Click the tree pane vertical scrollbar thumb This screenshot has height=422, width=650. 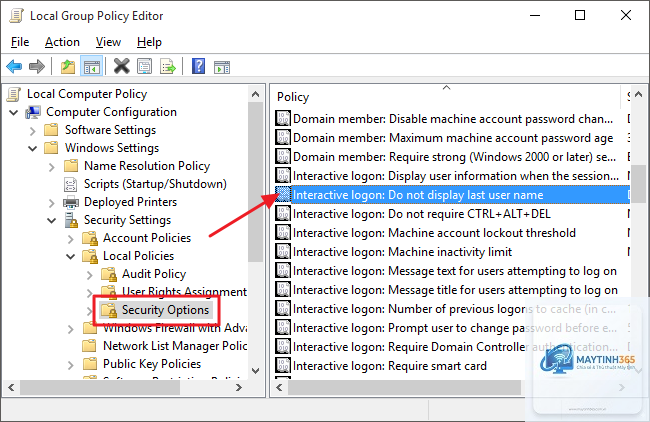[256, 182]
